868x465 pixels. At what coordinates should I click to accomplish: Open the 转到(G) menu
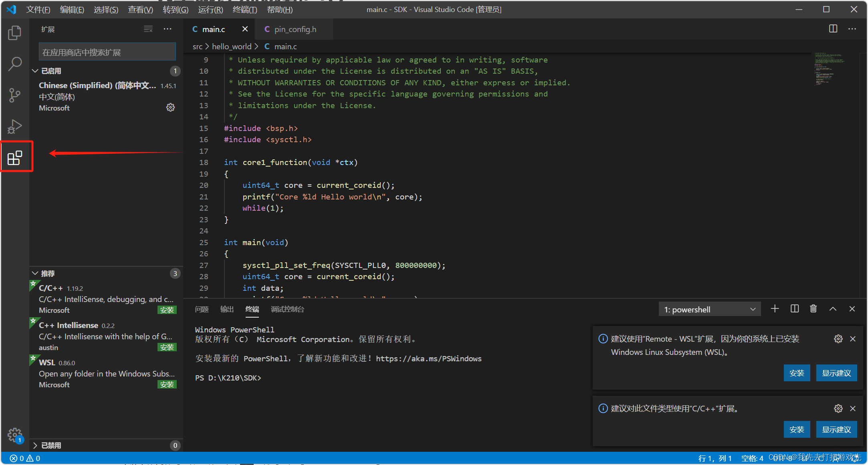click(176, 10)
